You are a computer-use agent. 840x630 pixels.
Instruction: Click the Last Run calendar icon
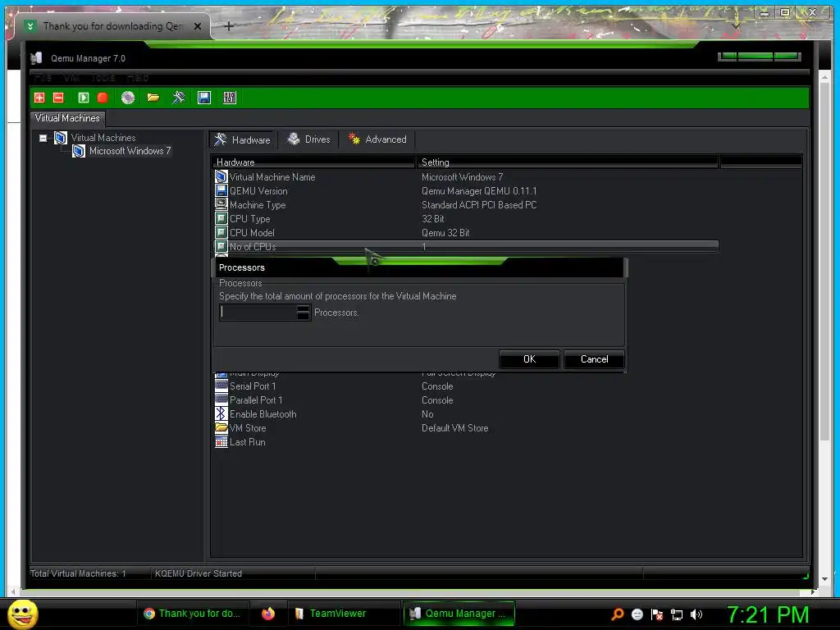coord(221,441)
